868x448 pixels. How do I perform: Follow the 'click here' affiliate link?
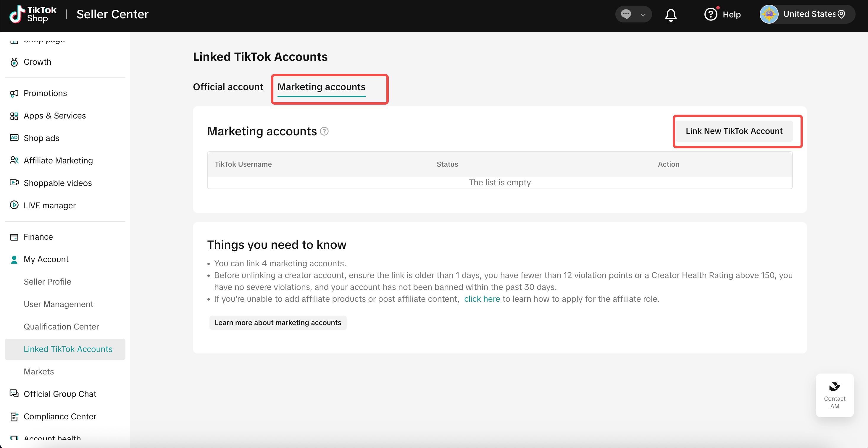[x=482, y=299]
